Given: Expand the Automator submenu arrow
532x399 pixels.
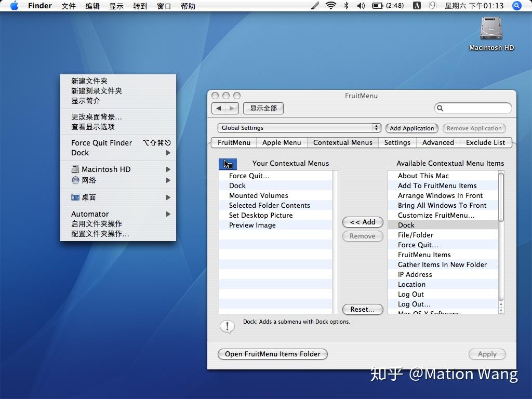Looking at the screenshot, I should tap(168, 214).
